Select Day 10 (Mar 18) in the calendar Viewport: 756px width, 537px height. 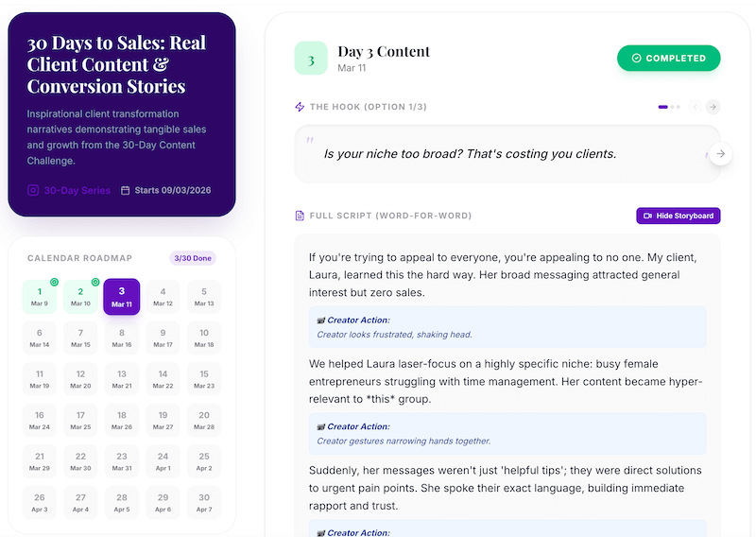click(204, 338)
